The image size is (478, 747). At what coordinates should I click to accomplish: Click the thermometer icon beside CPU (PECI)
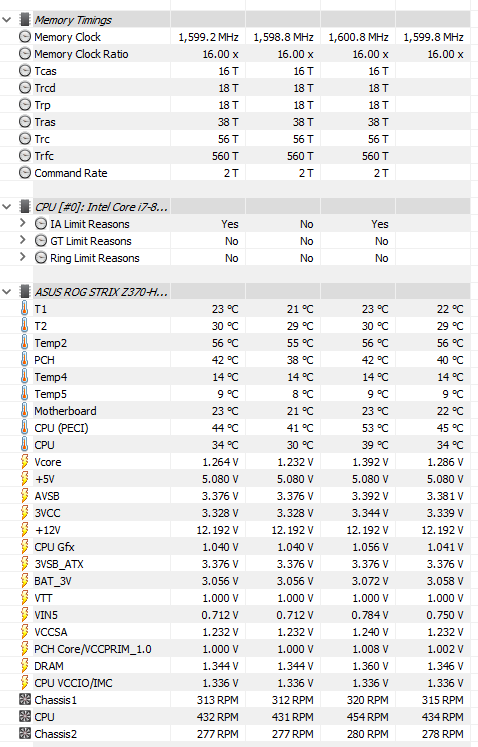tap(24, 428)
